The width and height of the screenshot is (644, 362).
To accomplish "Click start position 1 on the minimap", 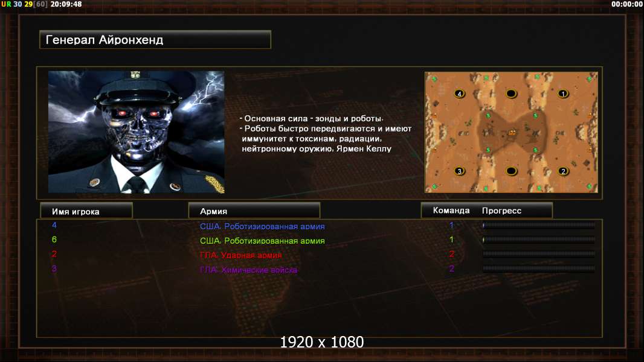I will pyautogui.click(x=563, y=94).
